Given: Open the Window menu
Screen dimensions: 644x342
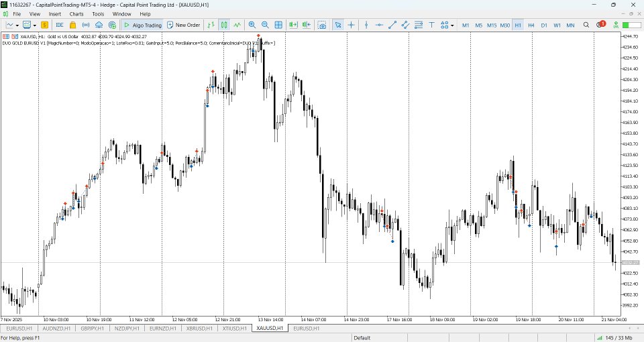Looking at the screenshot, I should (x=121, y=14).
